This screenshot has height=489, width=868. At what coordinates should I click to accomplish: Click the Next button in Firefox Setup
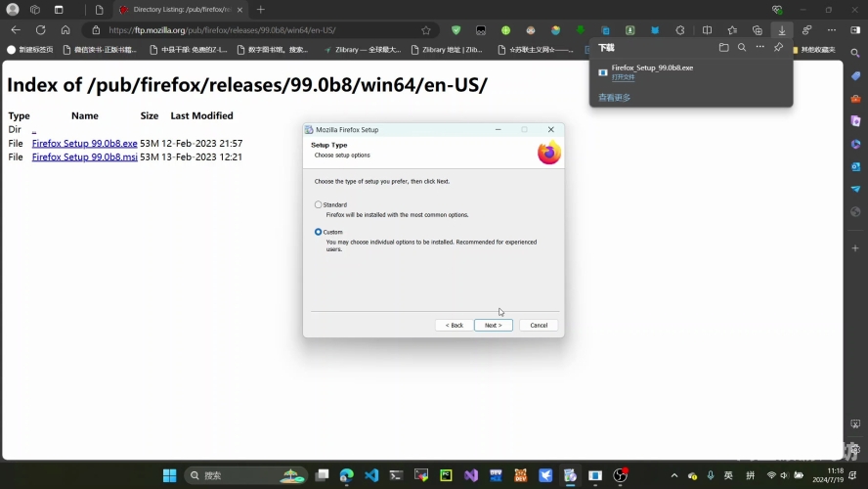[x=494, y=325]
